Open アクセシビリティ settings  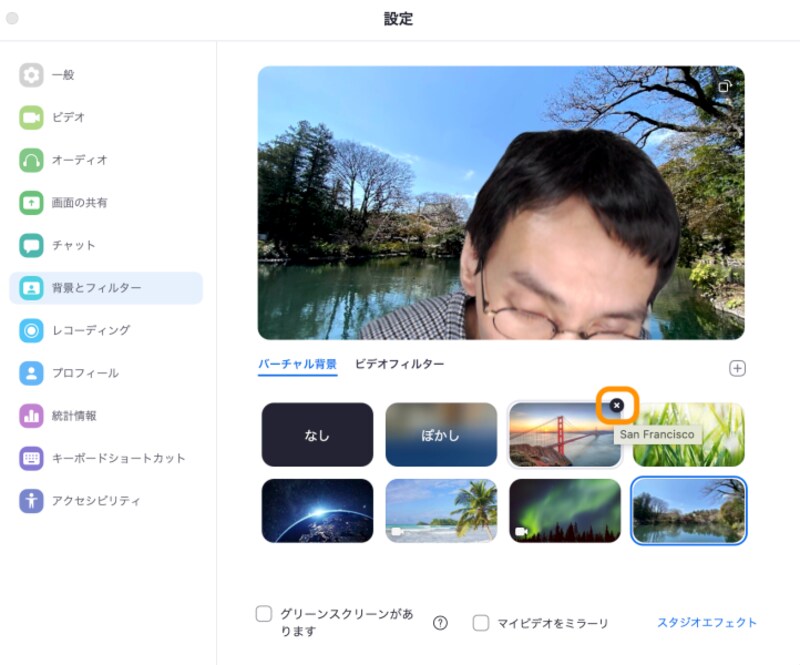tap(62, 500)
